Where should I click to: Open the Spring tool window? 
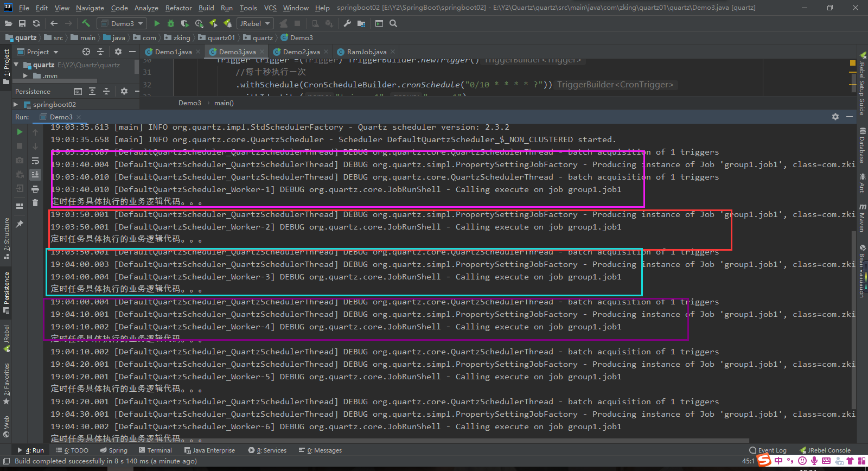coord(114,450)
